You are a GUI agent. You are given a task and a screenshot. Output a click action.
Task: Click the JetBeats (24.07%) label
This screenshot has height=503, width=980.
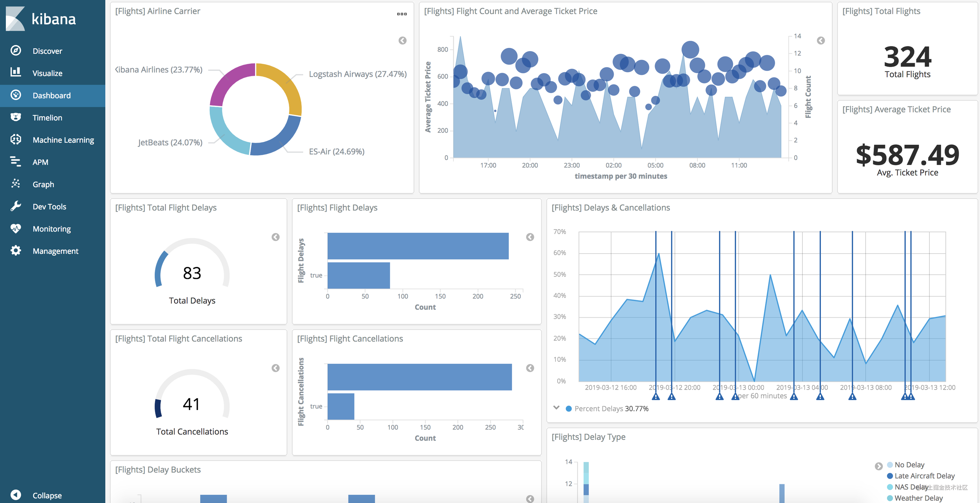(170, 143)
